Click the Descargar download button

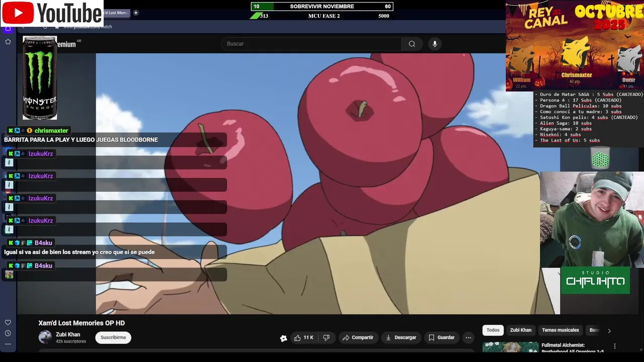pos(400,338)
